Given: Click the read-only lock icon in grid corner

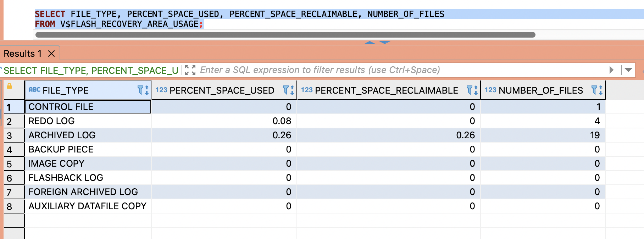Looking at the screenshot, I should 10,86.
